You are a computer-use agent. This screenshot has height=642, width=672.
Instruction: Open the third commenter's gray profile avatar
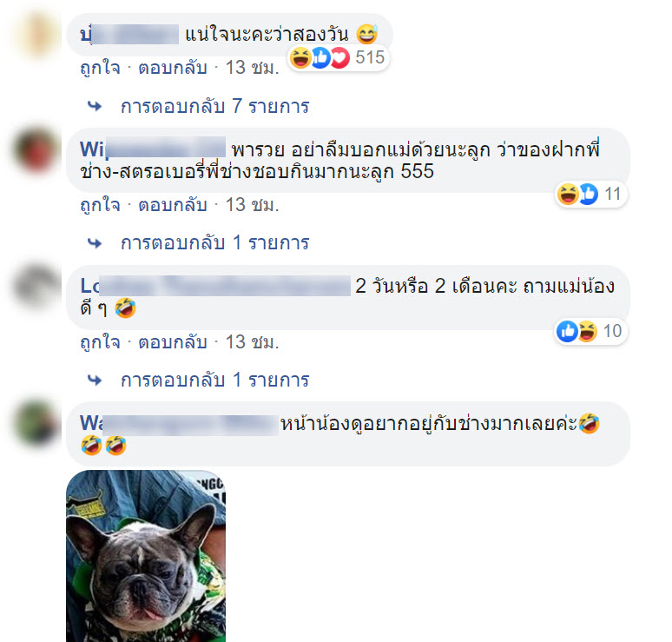point(36,286)
